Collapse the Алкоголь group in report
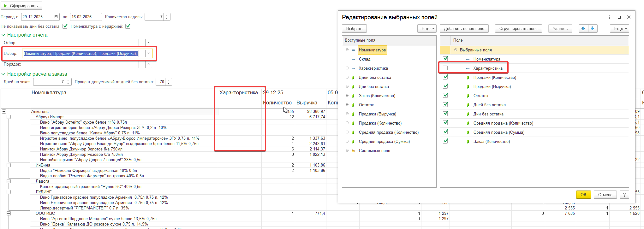This screenshot has height=229, width=644. pyautogui.click(x=4, y=111)
